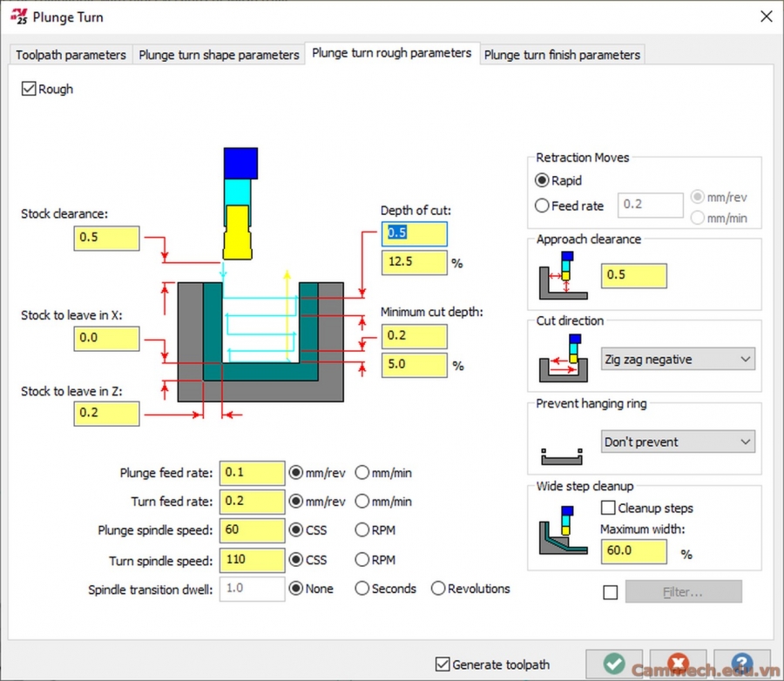
Task: Click the Turn spindle speed input field
Action: (253, 560)
